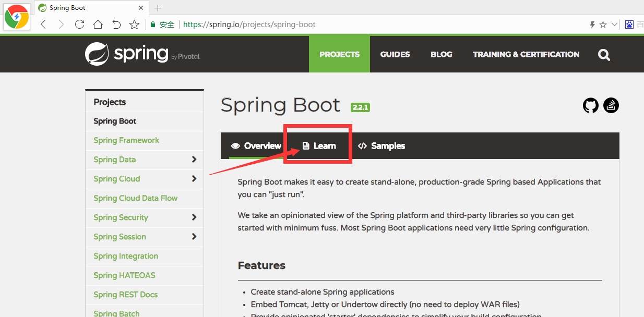
Task: Expand the Spring Security submenu
Action: (x=194, y=217)
